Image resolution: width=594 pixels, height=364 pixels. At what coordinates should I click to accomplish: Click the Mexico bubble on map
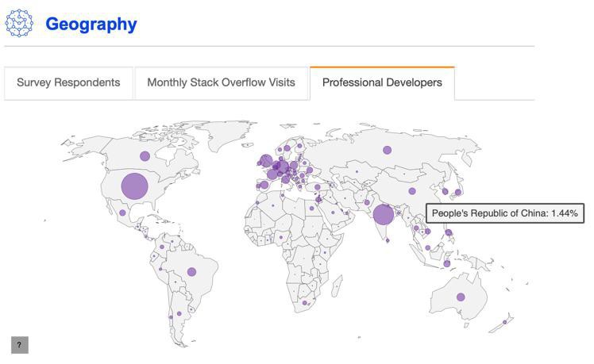(123, 213)
